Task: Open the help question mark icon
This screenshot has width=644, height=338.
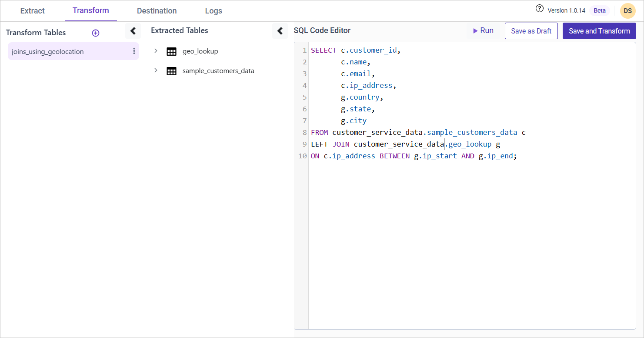Action: (x=540, y=9)
